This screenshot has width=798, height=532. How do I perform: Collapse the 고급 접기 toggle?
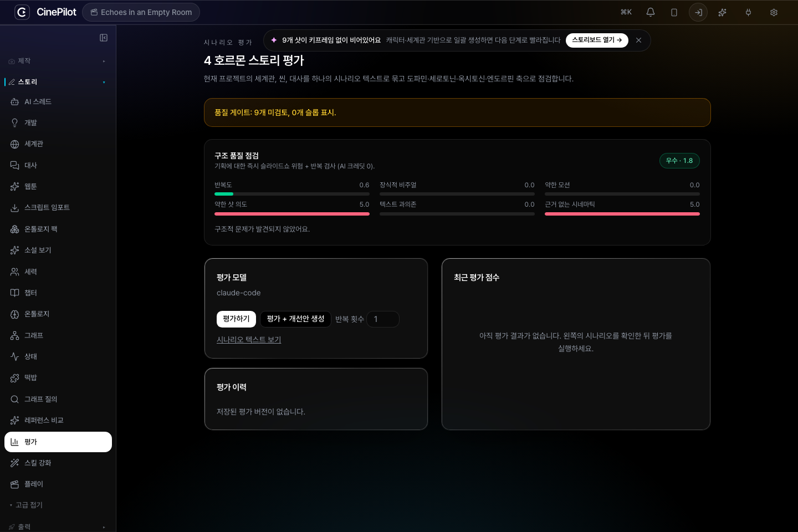pos(27,505)
